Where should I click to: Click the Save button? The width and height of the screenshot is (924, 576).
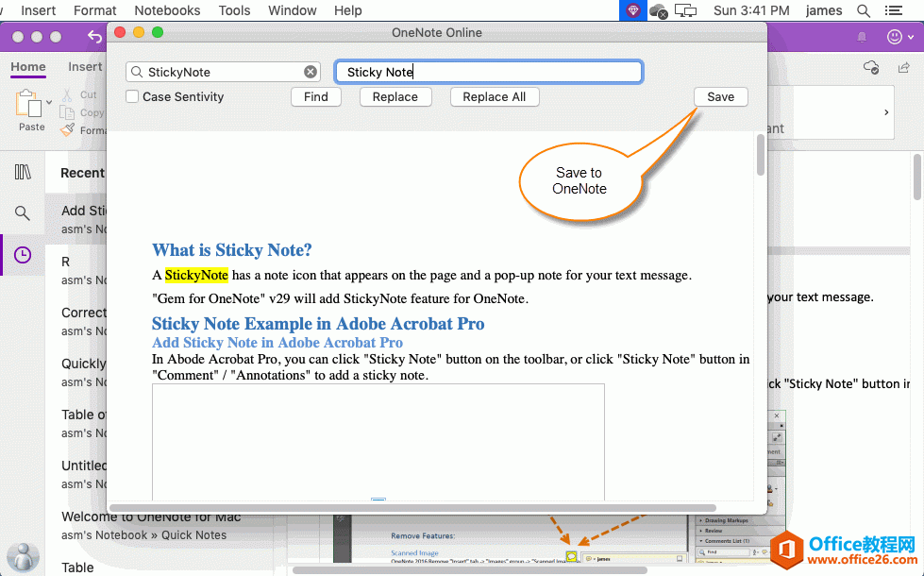(x=720, y=96)
